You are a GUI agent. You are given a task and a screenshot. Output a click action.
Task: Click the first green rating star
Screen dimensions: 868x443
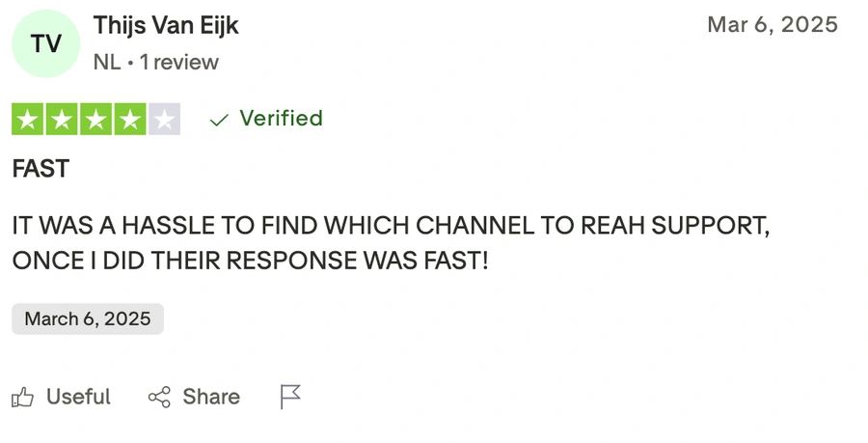28,120
